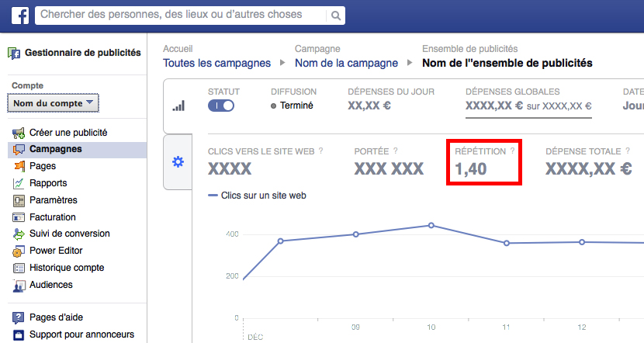Open the gear settings tab icon
644x343 pixels.
click(178, 161)
